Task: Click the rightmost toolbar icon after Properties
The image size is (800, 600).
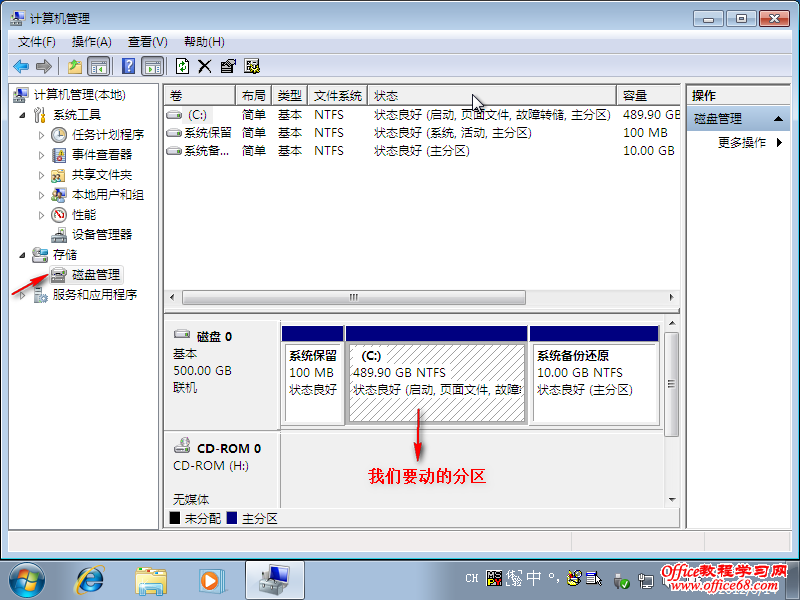Action: pos(252,66)
